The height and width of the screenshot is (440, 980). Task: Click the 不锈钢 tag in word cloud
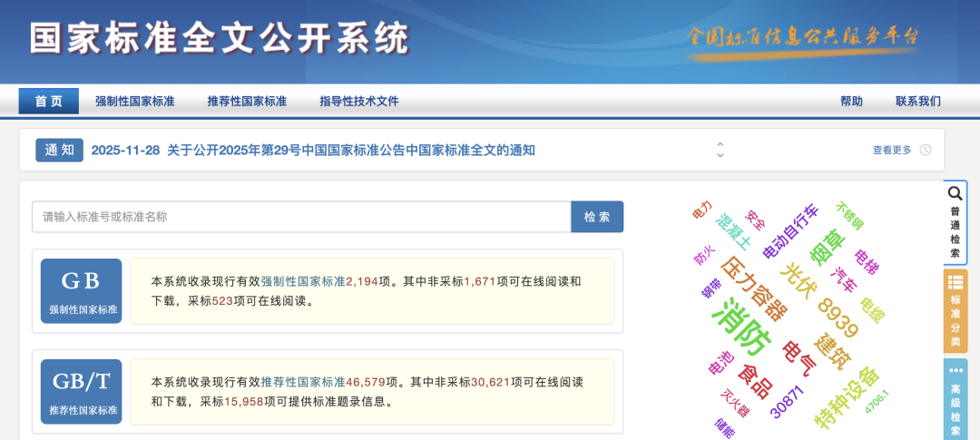tap(850, 215)
